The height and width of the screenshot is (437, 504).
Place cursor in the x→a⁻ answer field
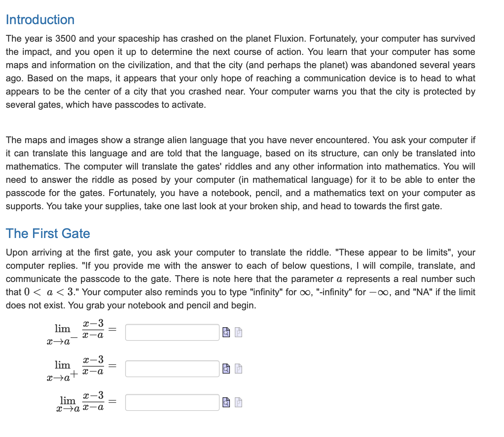[x=172, y=333]
